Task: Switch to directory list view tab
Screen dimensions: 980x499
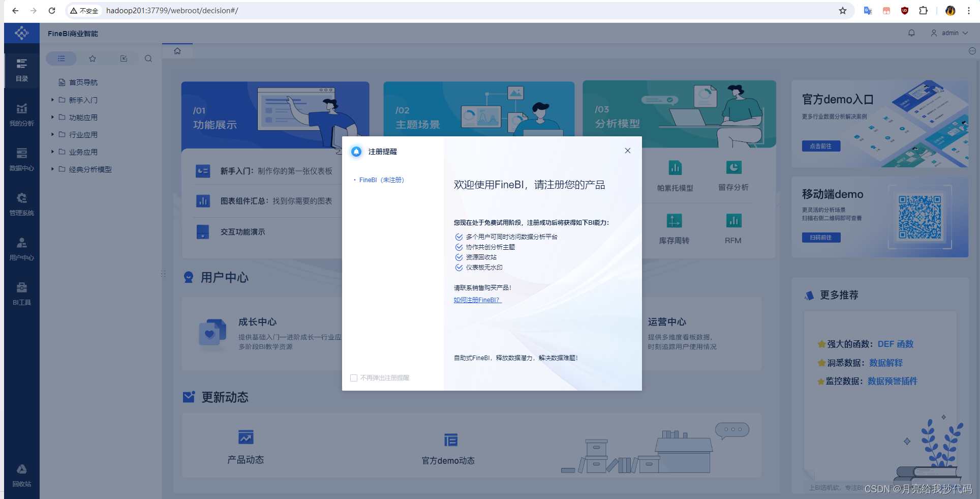Action: (x=62, y=58)
